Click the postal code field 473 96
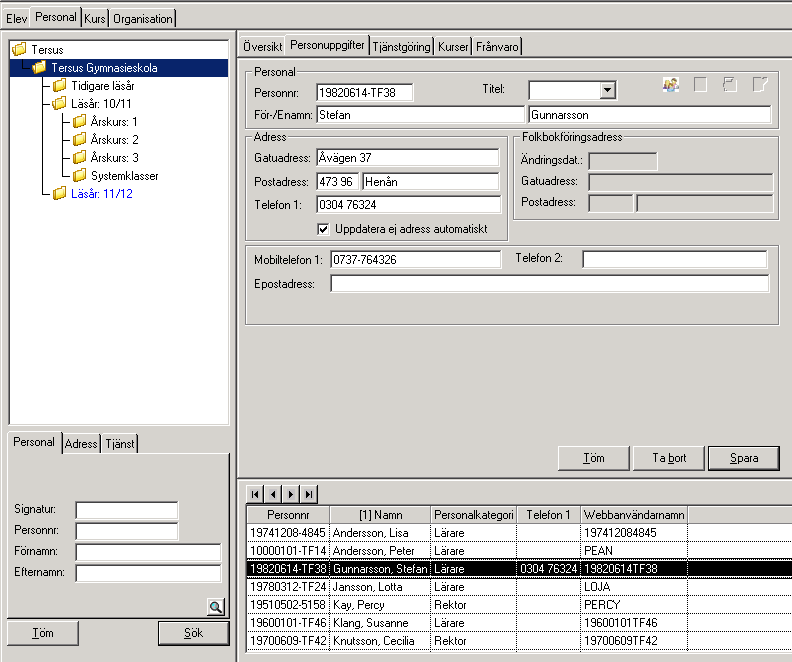Viewport: 792px width, 662px height. click(337, 181)
